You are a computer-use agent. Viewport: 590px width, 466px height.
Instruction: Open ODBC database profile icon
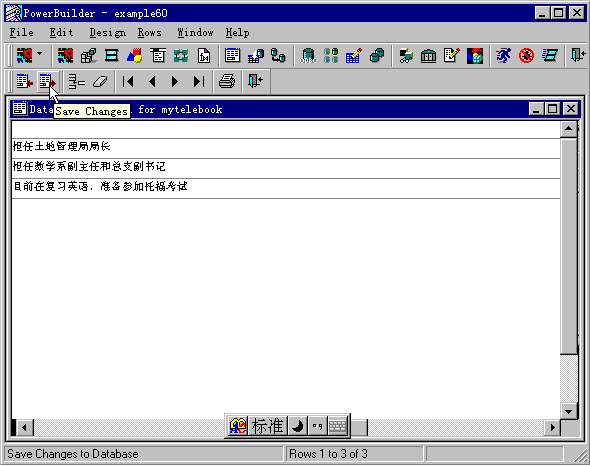click(308, 56)
